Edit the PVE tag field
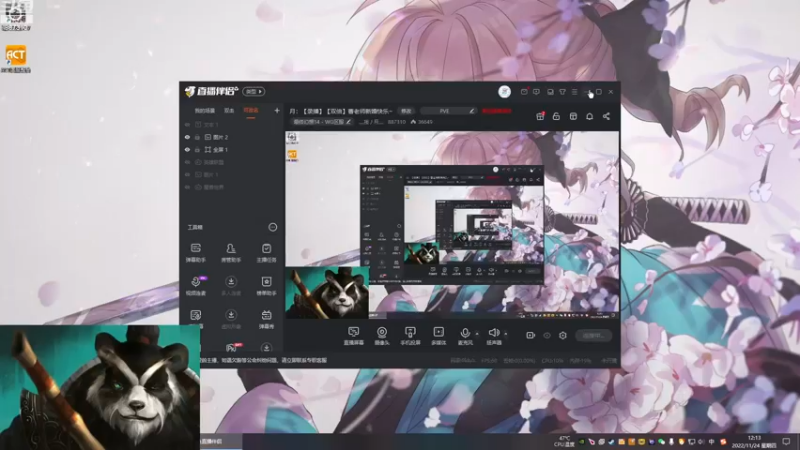This screenshot has height=450, width=800. pyautogui.click(x=448, y=111)
